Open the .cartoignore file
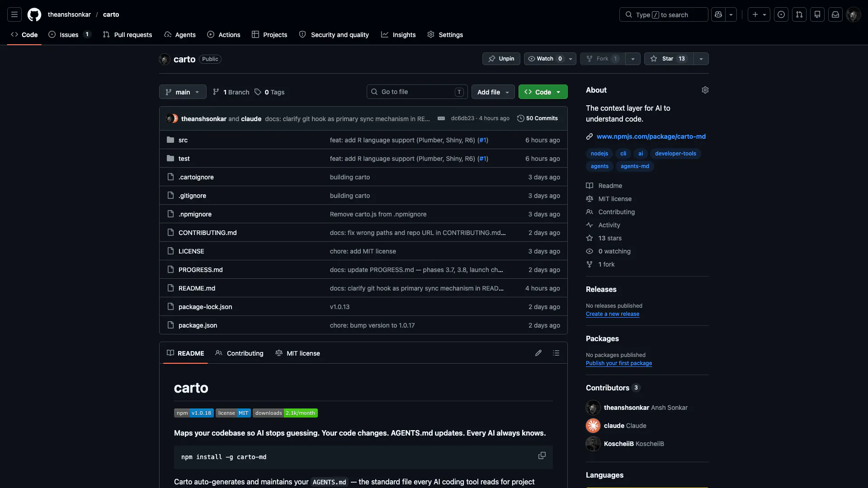Viewport: 868px width, 488px height. point(196,177)
